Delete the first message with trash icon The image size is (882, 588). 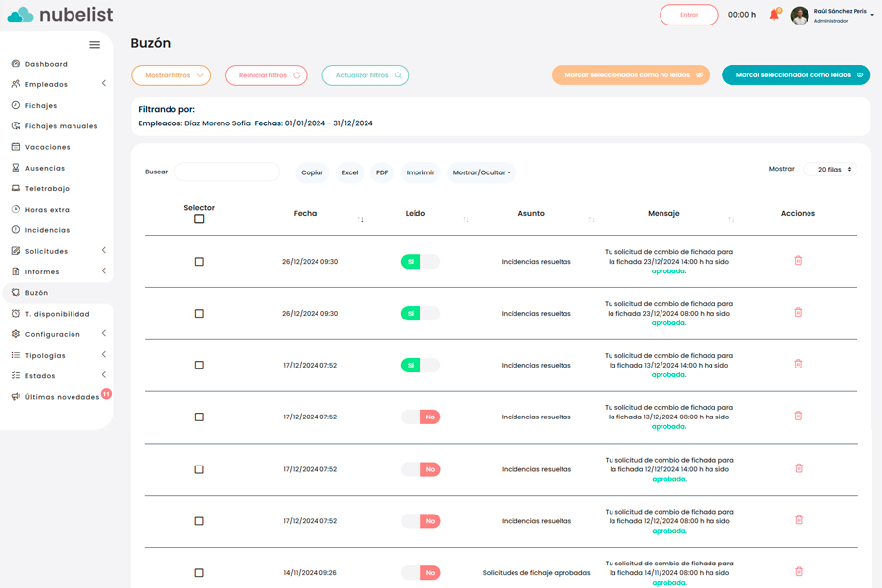pos(798,261)
